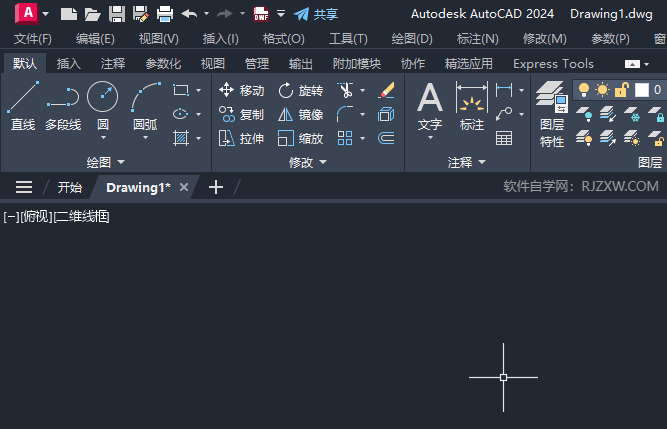This screenshot has width=667, height=429.
Task: Open Layer Properties (图层特性) panel
Action: [552, 114]
